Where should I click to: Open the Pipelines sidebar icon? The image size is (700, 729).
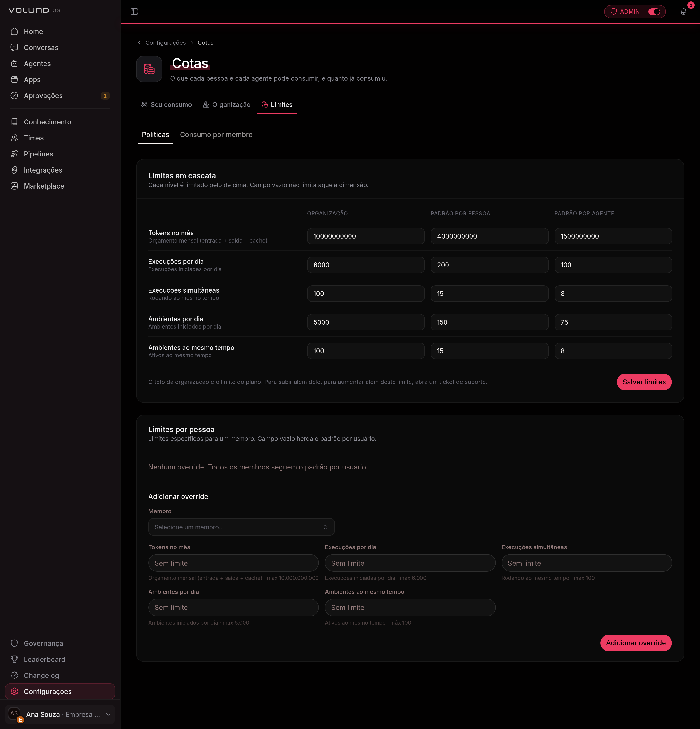click(15, 154)
